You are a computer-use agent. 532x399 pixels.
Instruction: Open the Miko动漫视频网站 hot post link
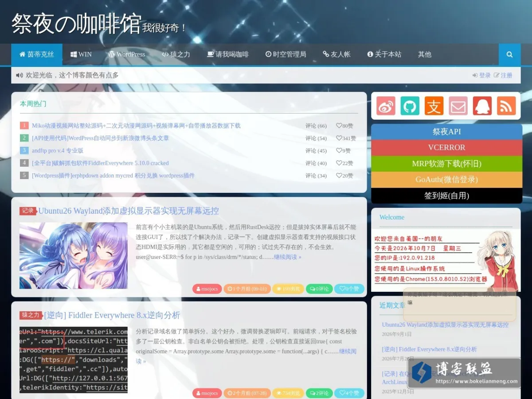point(136,126)
